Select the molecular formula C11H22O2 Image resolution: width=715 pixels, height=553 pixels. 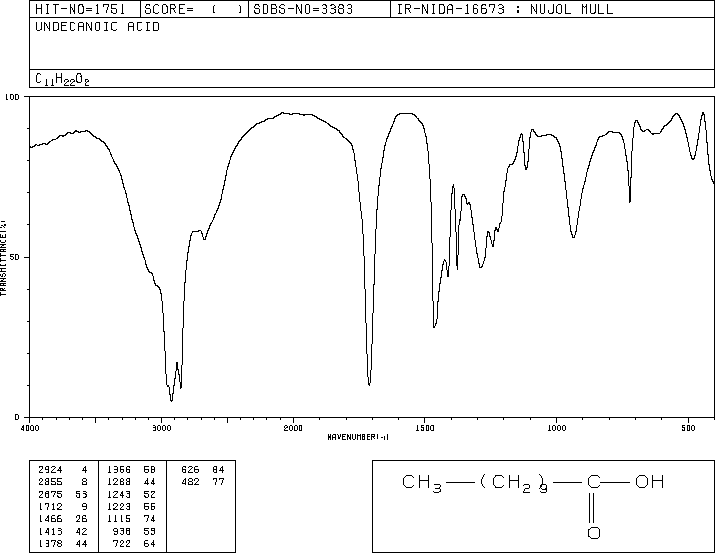[62, 80]
